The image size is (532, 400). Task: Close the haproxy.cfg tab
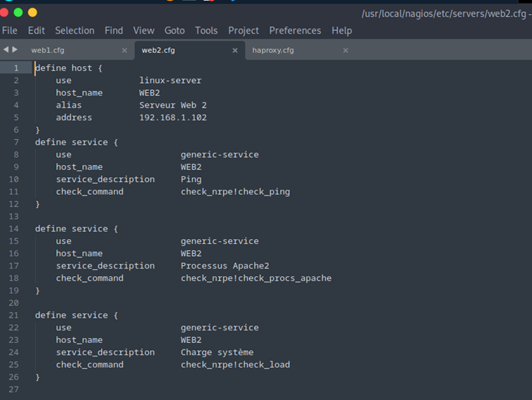click(346, 51)
